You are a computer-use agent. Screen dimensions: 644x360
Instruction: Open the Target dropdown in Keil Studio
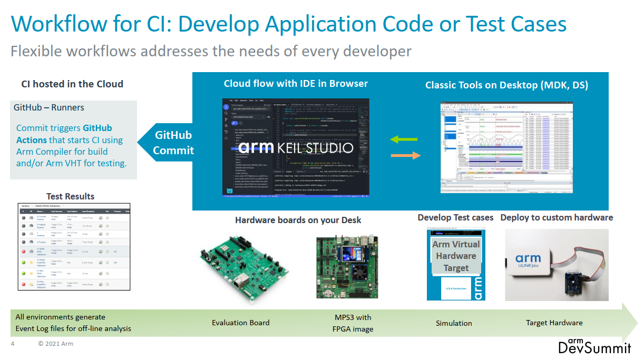coord(248,117)
